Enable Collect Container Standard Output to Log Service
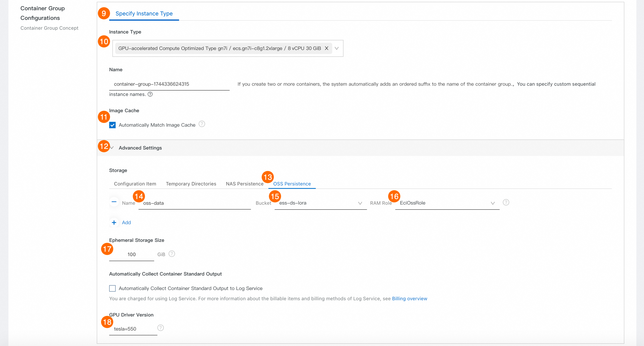 [112, 288]
